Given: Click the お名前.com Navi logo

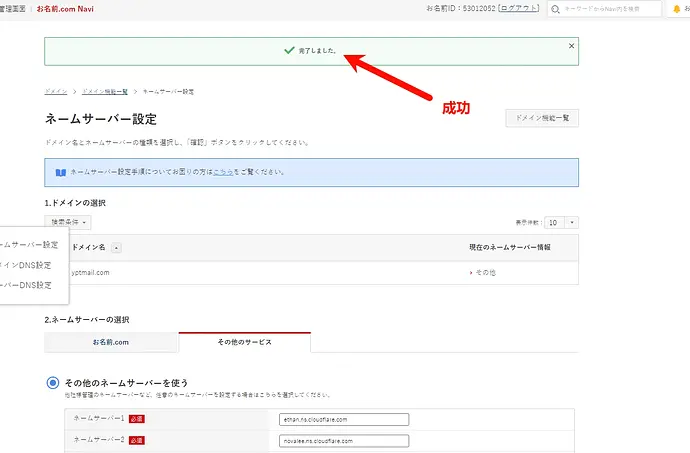Looking at the screenshot, I should [x=65, y=9].
